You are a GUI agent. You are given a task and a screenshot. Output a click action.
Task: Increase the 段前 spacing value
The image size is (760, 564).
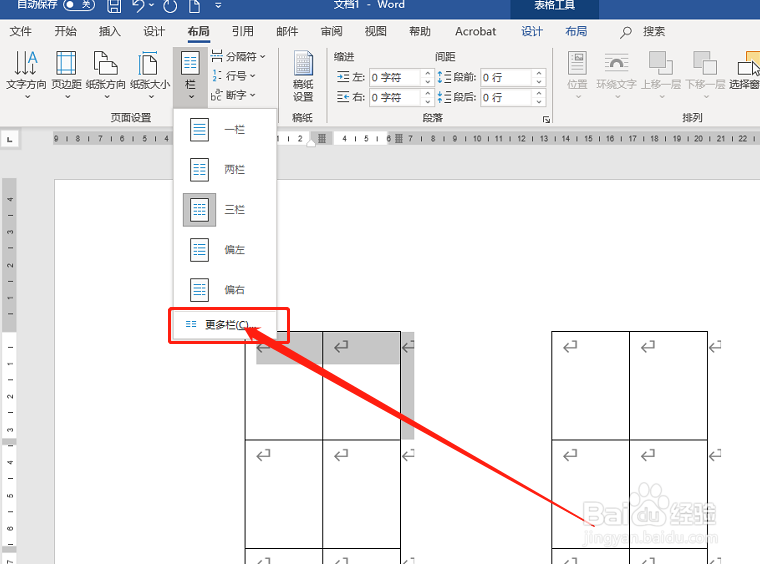coord(539,73)
